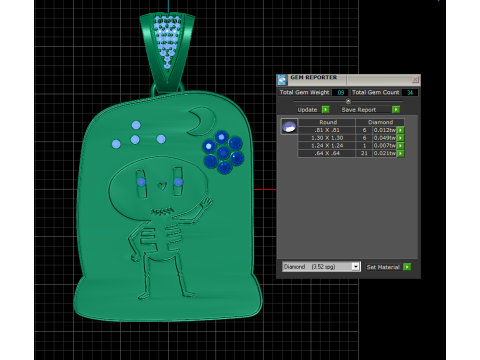Viewport: 480px width, 360px height.
Task: Click the 0.021tw weight cell
Action: tap(384, 153)
